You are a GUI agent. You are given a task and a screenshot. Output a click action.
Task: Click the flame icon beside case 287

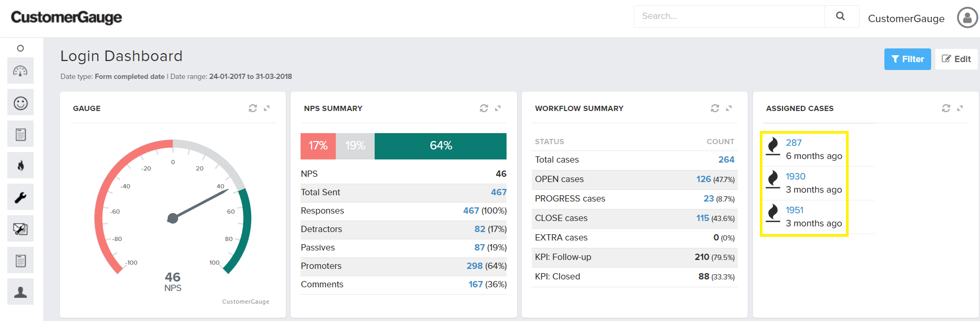tap(773, 146)
